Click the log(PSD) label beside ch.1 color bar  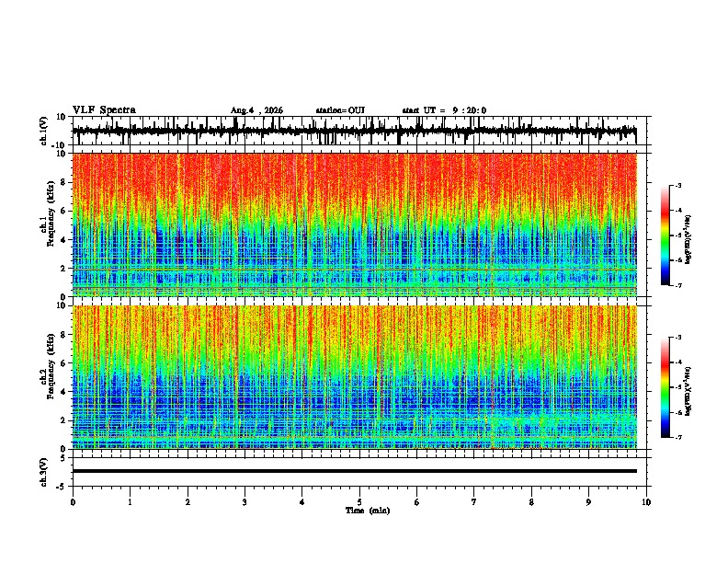(x=688, y=239)
